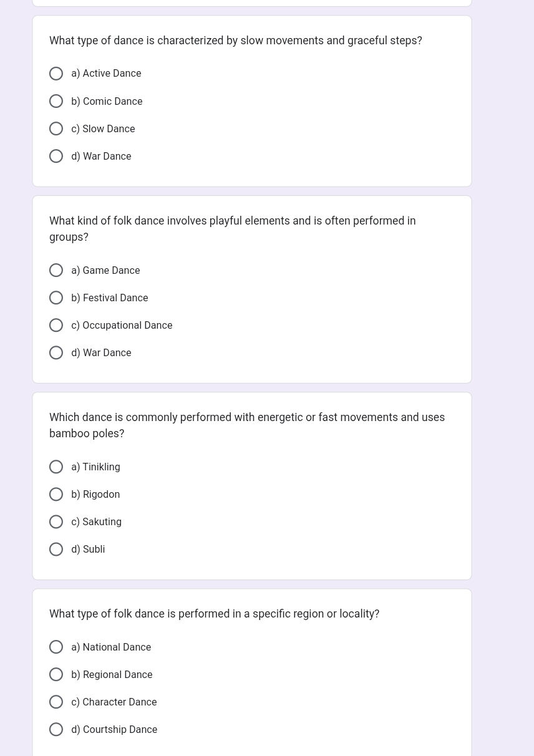This screenshot has width=534, height=756.
Task: Choose the "b) Regional Dance" option
Action: click(56, 674)
